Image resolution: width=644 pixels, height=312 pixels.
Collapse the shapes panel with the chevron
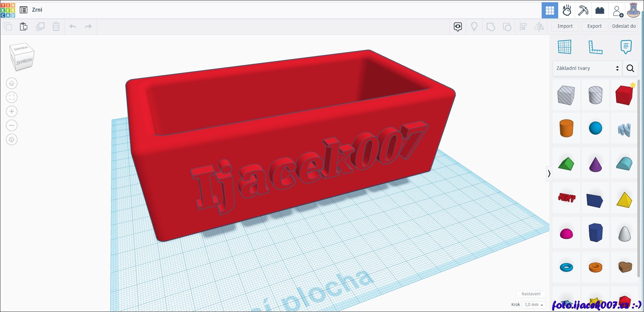(x=549, y=173)
